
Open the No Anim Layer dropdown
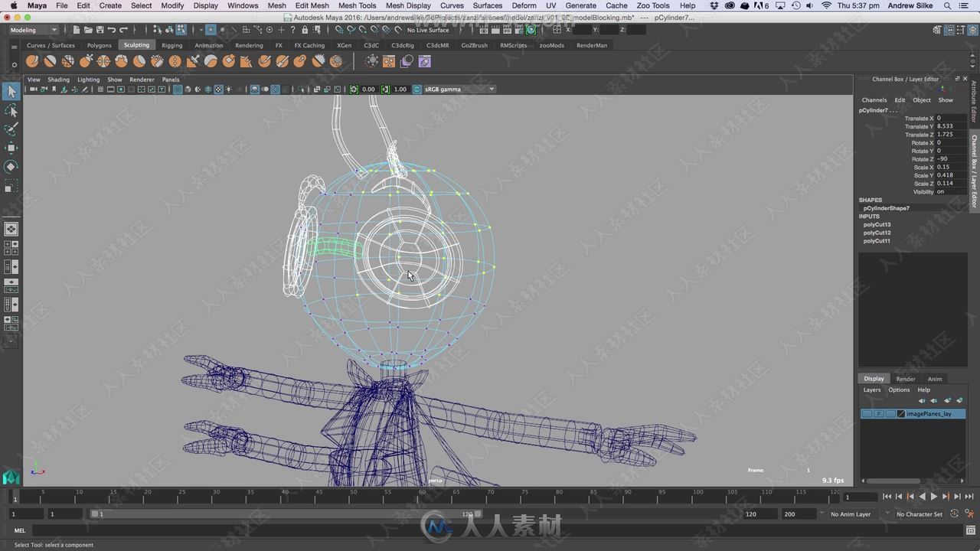coord(851,514)
